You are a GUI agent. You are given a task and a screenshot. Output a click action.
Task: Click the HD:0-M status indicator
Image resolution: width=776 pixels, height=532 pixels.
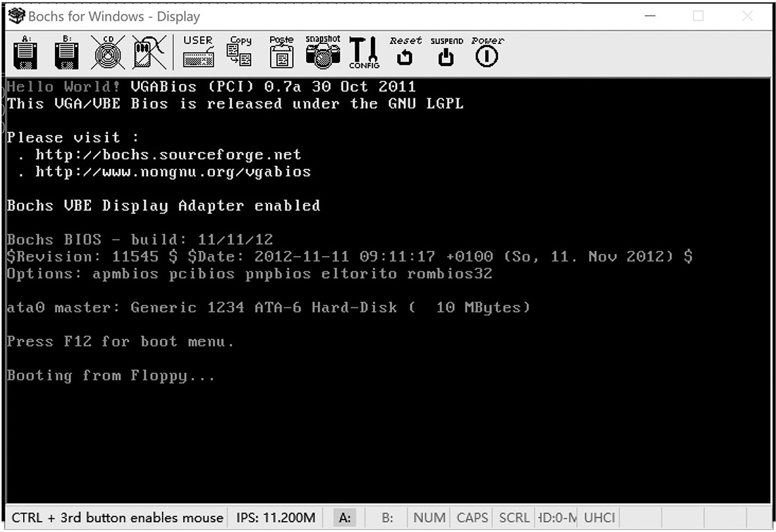pyautogui.click(x=556, y=518)
